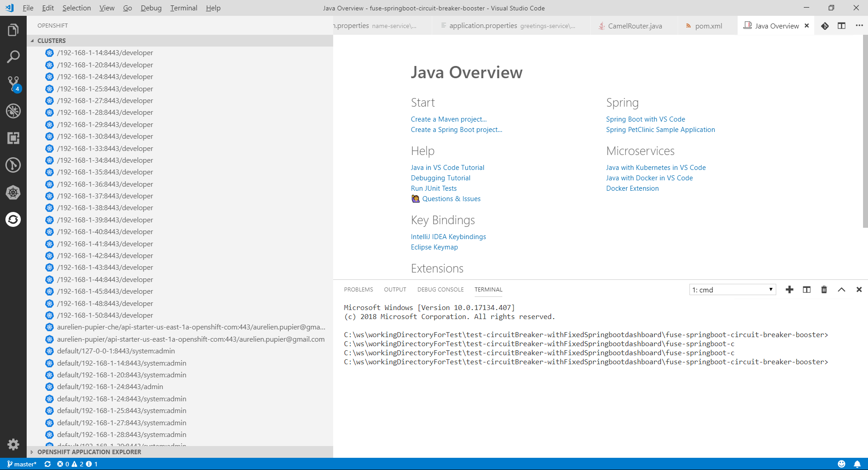868x470 pixels.
Task: Open the Search view in the activity bar
Action: tap(13, 57)
